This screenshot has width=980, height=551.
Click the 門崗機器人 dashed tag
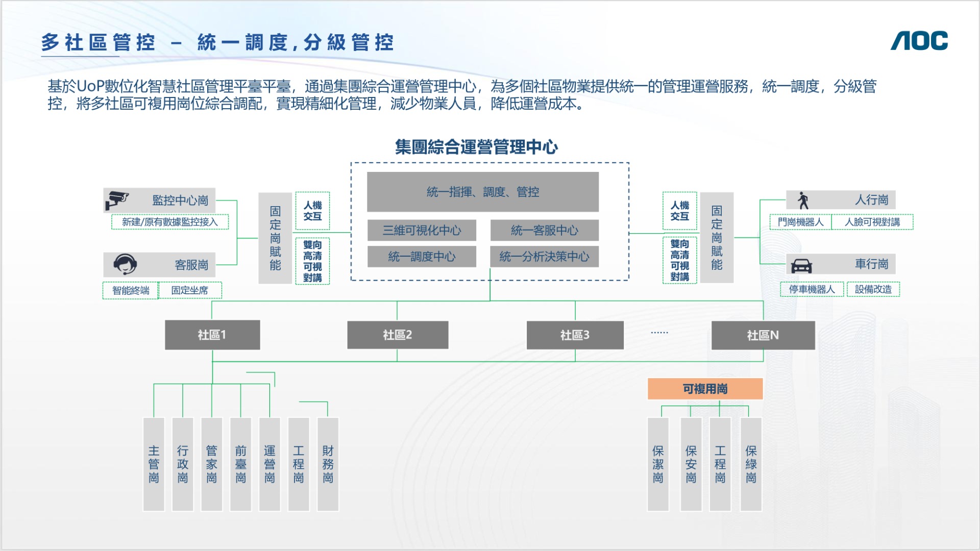(800, 222)
